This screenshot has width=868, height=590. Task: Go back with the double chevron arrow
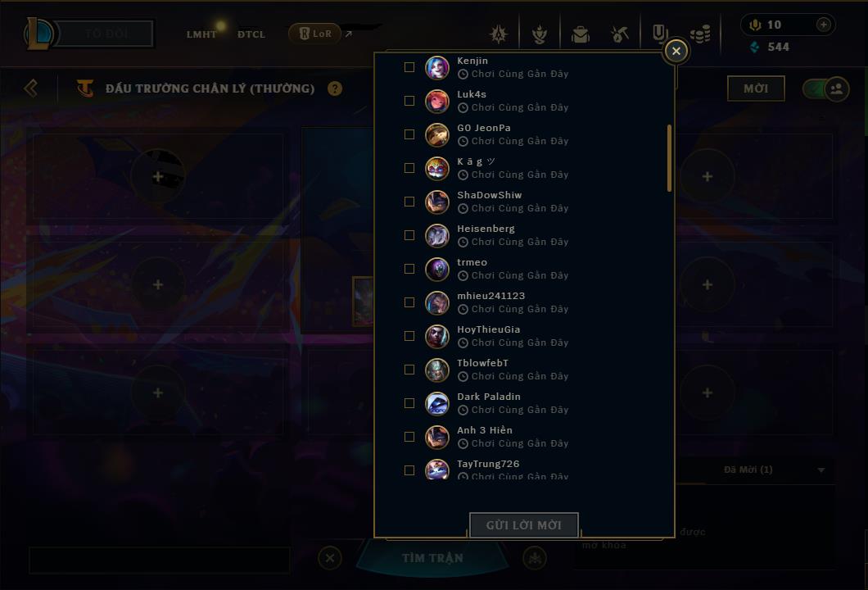31,88
